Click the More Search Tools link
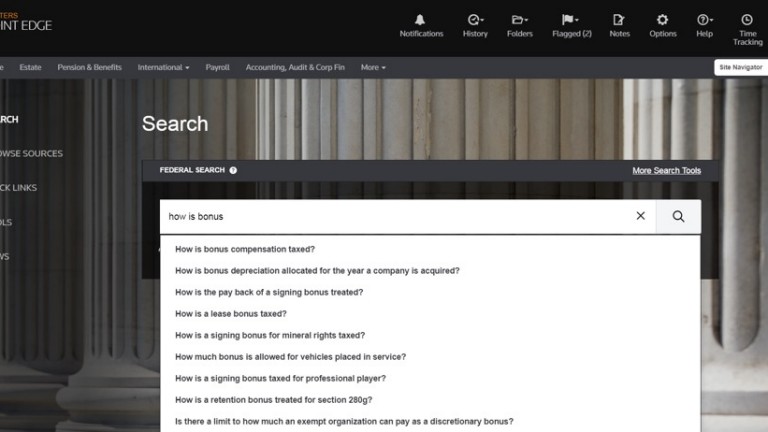This screenshot has width=768, height=432. 666,170
